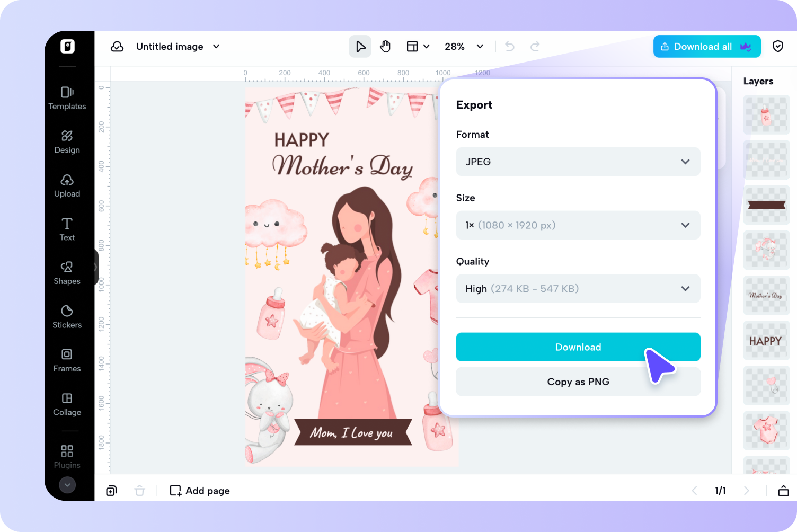Select the HAPPY text layer thumbnail
The height and width of the screenshot is (532, 797).
766,340
